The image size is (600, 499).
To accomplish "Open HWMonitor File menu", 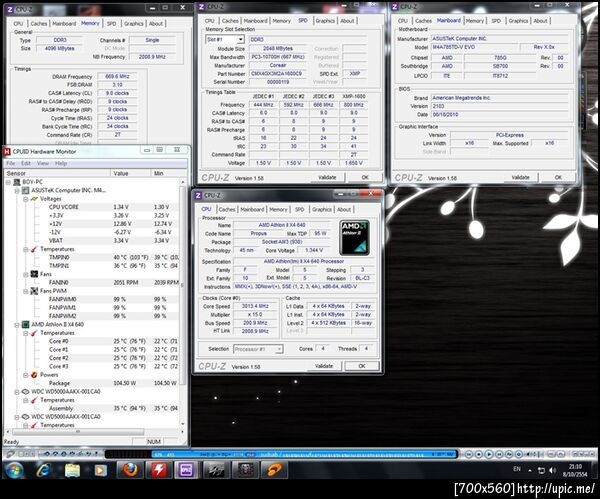I will pos(11,163).
